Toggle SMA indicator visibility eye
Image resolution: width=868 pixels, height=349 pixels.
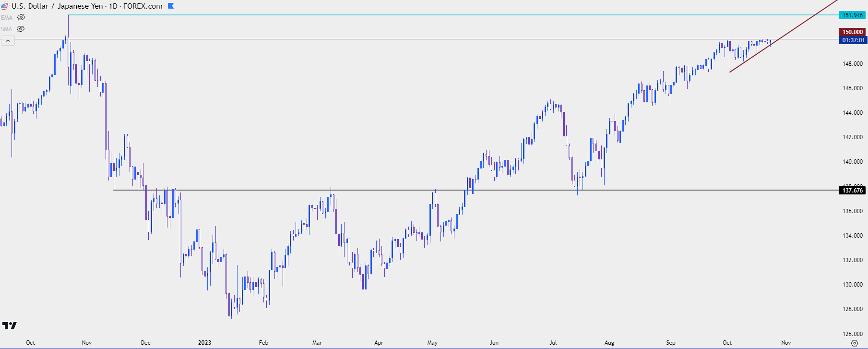[21, 29]
